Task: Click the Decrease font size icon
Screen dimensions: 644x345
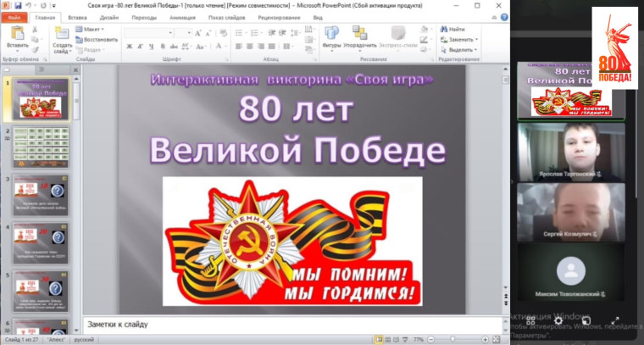Action: tap(208, 33)
